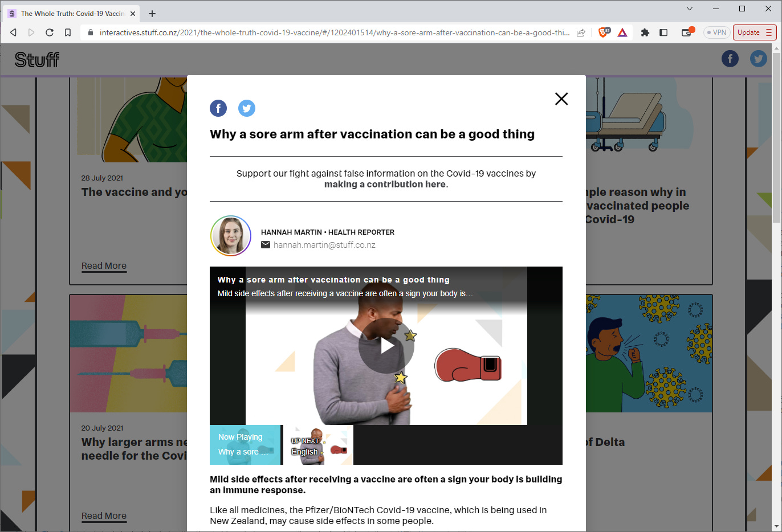Click the 20 July 2021 date text

click(x=102, y=428)
